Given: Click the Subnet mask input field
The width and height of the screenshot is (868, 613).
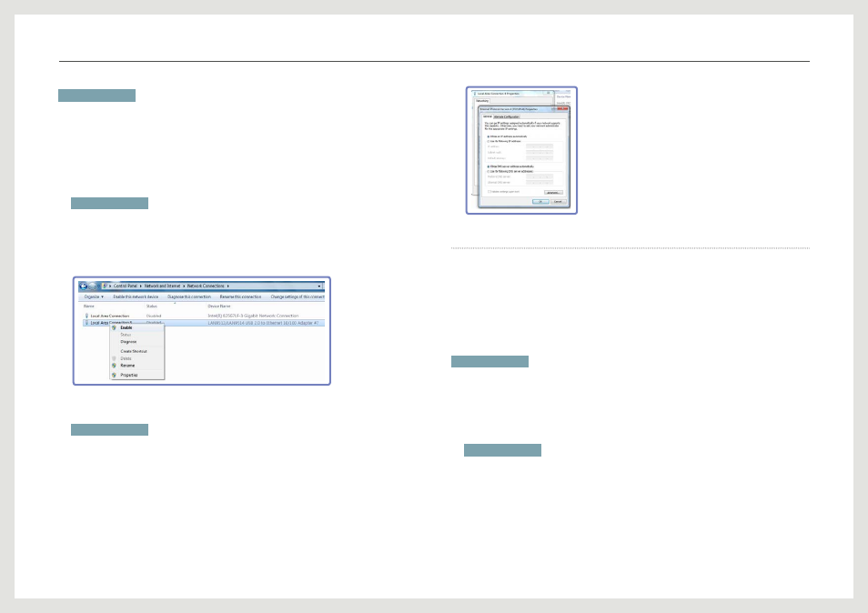Looking at the screenshot, I should pos(540,152).
